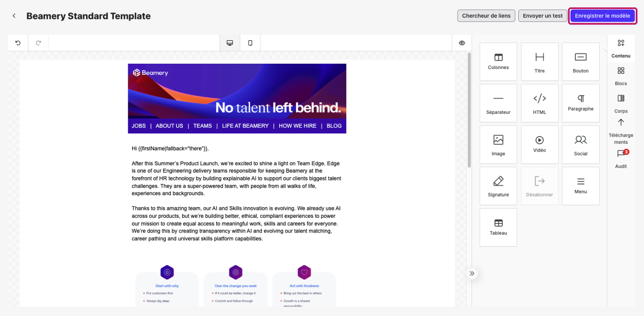Click TEAMS in the email navigation
The image size is (644, 316).
tap(202, 126)
